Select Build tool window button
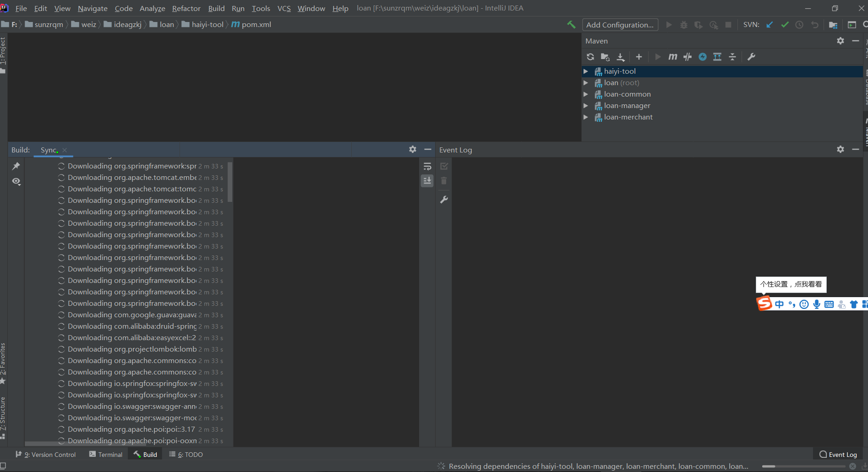This screenshot has width=868, height=472. click(x=145, y=455)
